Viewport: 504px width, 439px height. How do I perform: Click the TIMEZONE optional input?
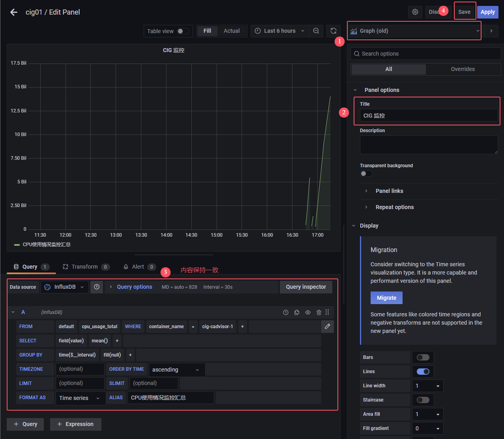coord(80,369)
